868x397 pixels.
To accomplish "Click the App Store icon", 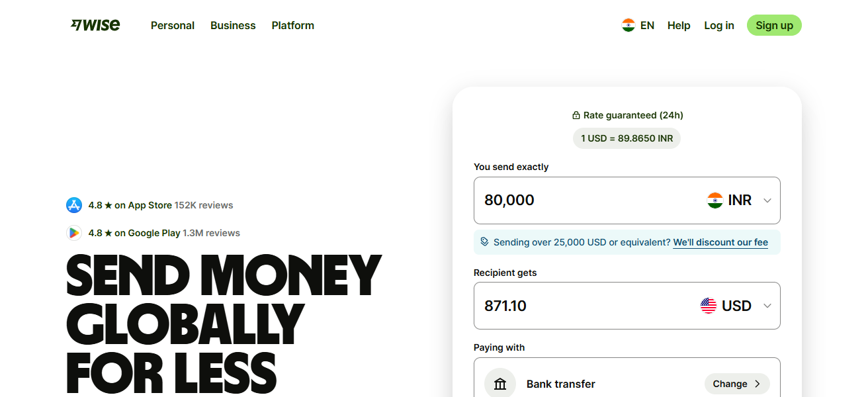I will coord(74,205).
